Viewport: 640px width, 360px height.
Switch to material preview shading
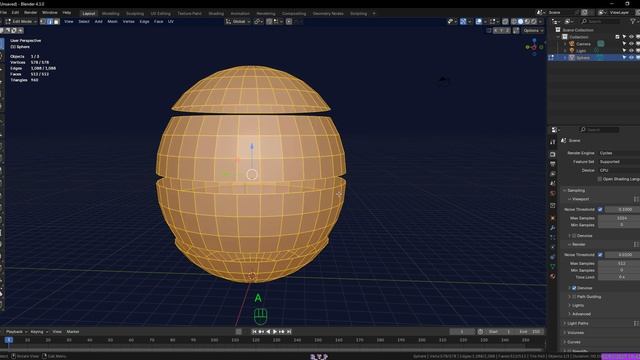pyautogui.click(x=527, y=21)
